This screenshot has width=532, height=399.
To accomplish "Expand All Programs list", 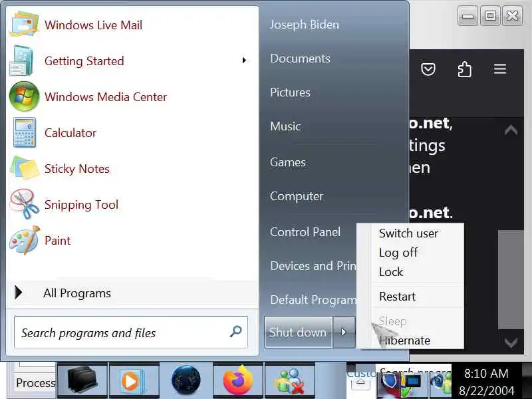I will (x=132, y=293).
